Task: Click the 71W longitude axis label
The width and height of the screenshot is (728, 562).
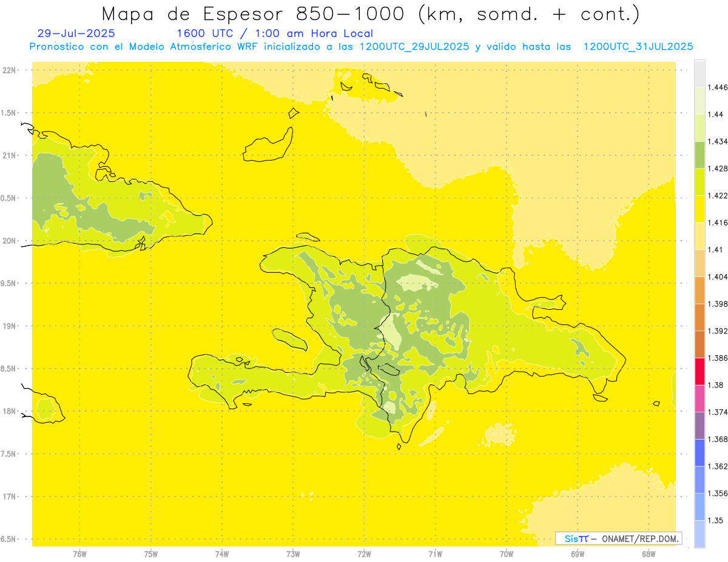Action: coord(435,554)
